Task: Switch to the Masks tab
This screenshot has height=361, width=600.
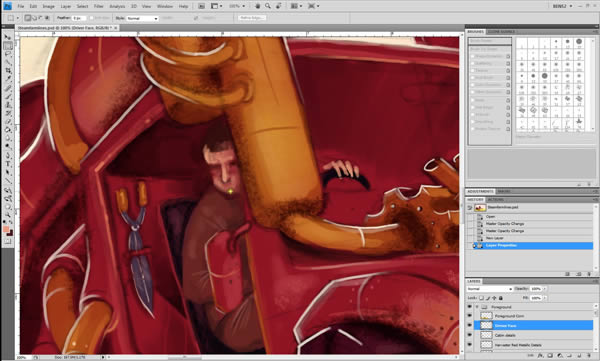Action: [504, 191]
